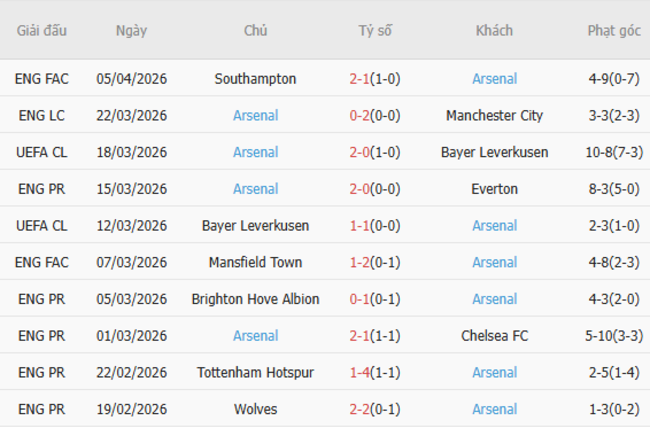The height and width of the screenshot is (436, 650).
Task: Click the Mansfield Town home team
Action: [x=255, y=262]
